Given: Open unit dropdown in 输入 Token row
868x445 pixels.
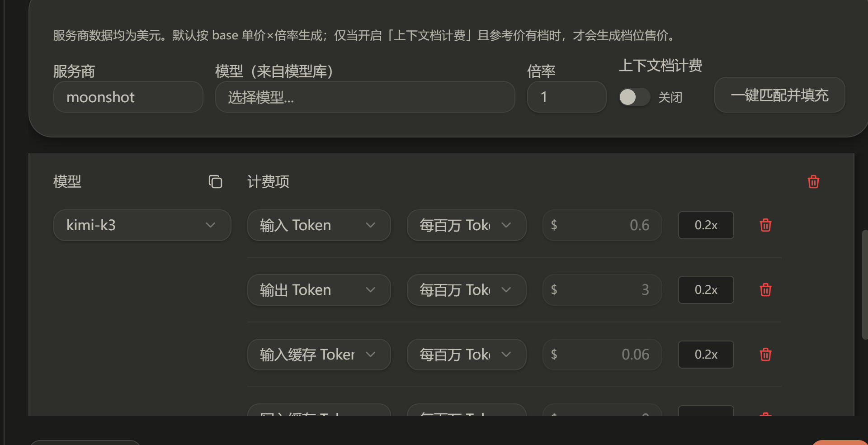Looking at the screenshot, I should pyautogui.click(x=467, y=225).
